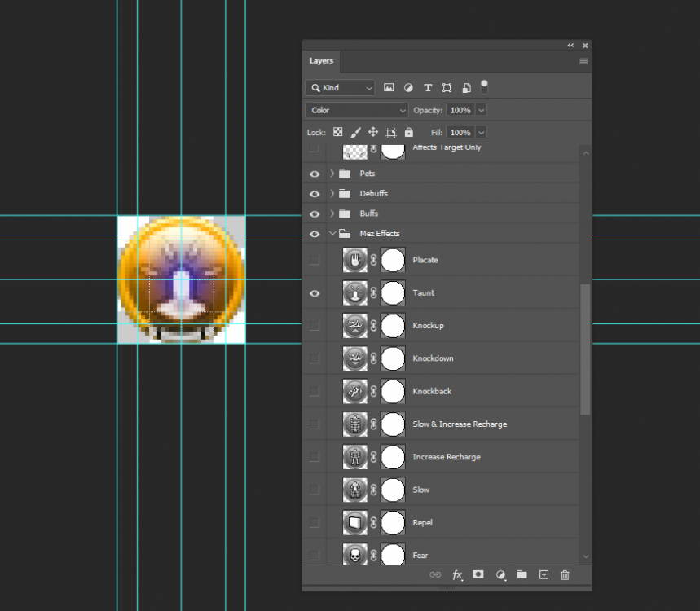Expand the Pets layer group
Screen dimensions: 700x611
click(x=332, y=174)
